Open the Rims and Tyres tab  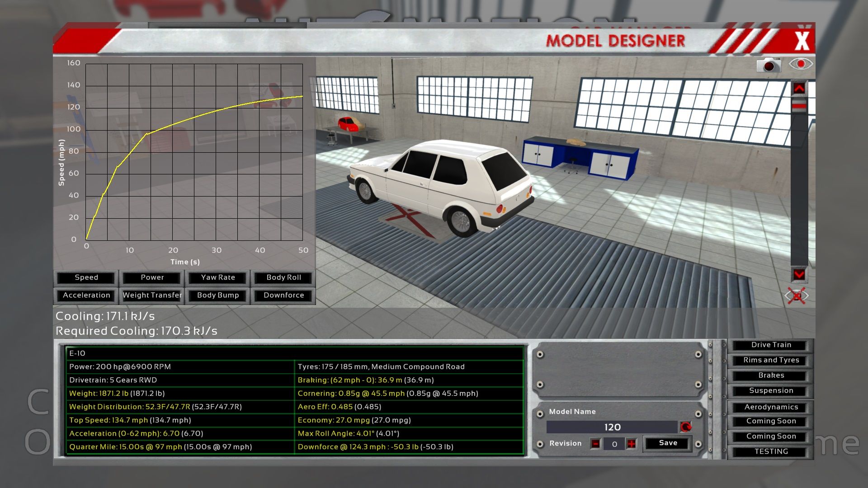771,360
